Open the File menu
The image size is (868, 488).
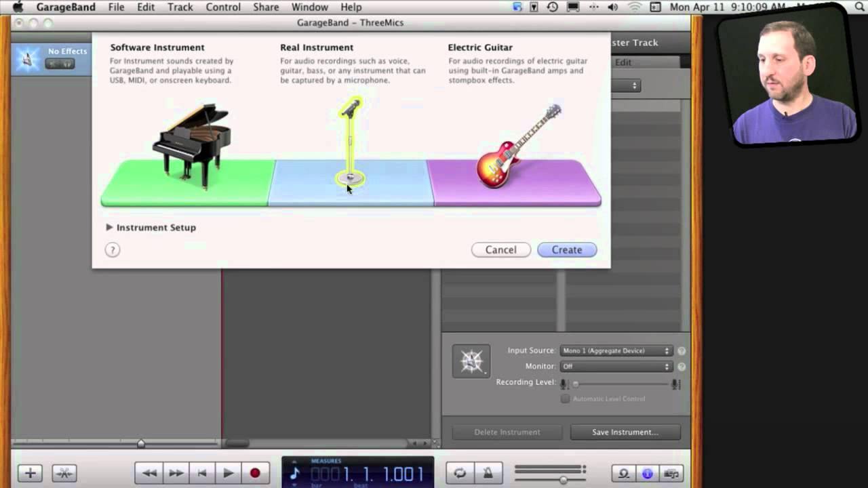pyautogui.click(x=116, y=7)
